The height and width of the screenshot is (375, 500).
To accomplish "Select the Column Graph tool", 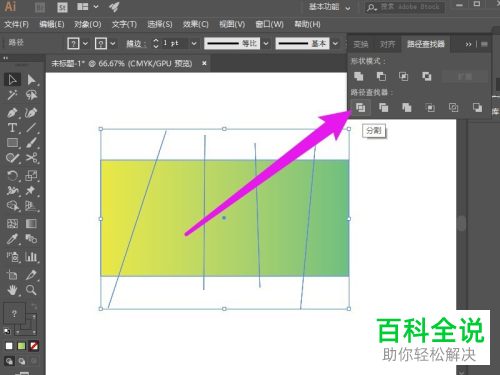I will click(x=32, y=256).
